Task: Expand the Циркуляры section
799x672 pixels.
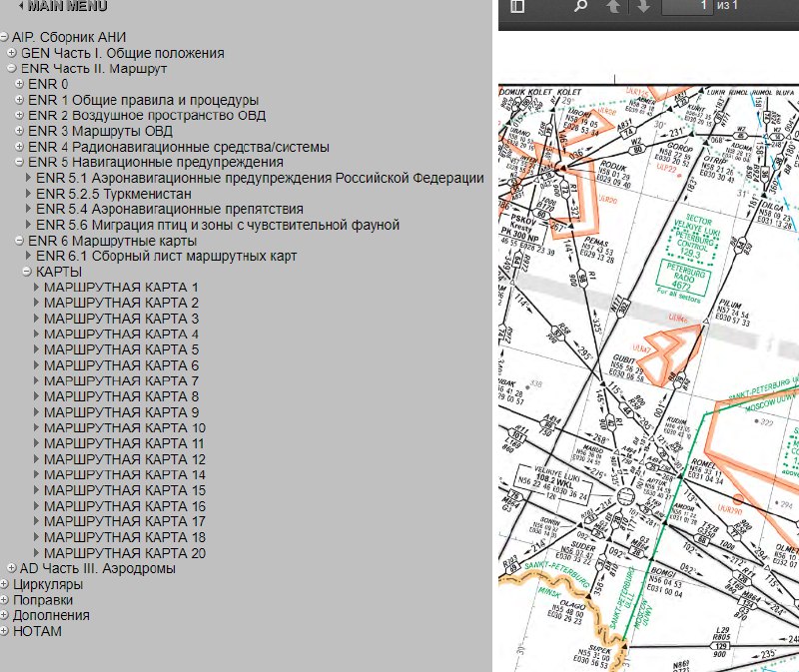Action: pos(5,584)
